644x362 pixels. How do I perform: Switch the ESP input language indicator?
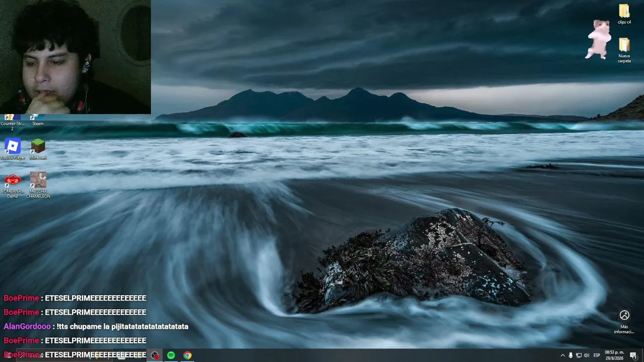pos(597,355)
